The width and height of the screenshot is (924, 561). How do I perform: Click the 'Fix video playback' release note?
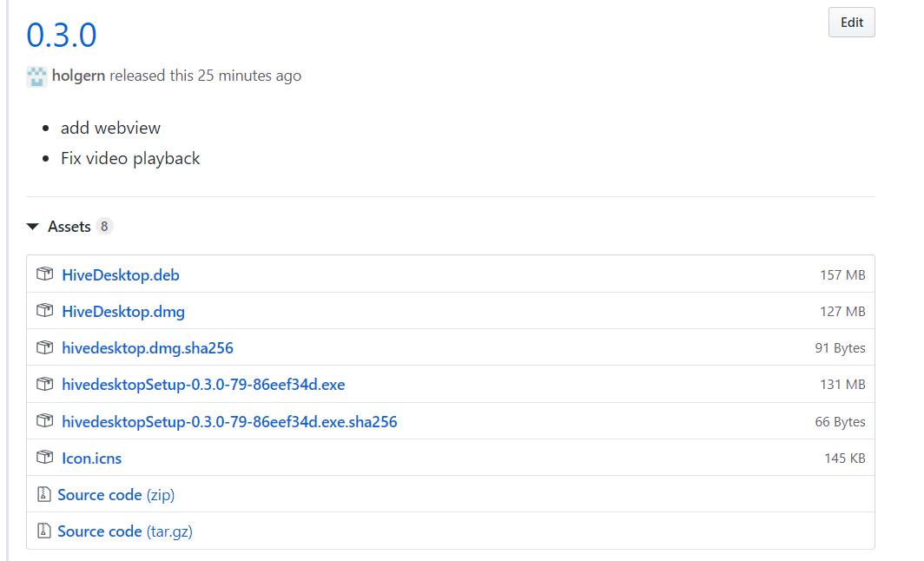[x=130, y=159]
